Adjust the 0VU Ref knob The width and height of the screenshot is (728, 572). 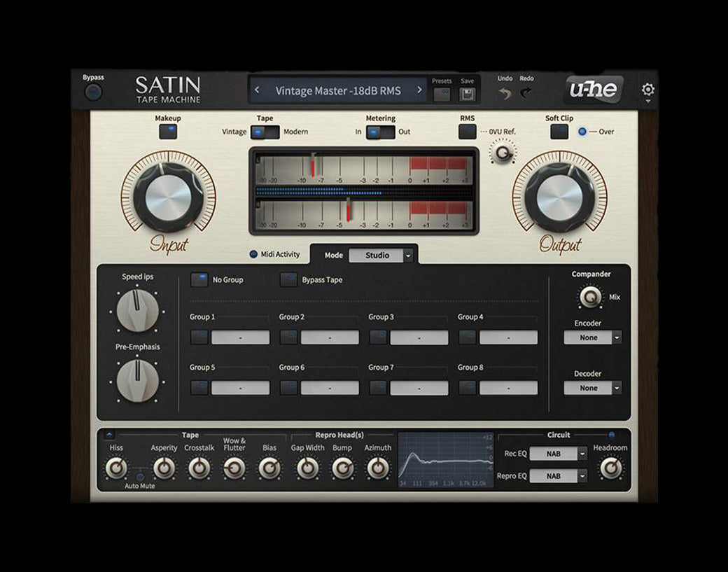(x=503, y=153)
